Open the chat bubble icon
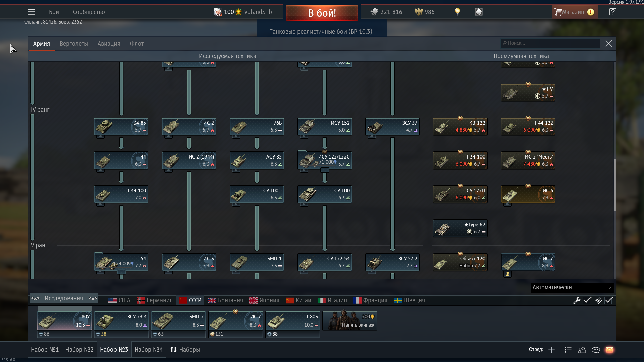The height and width of the screenshot is (362, 644). [596, 350]
